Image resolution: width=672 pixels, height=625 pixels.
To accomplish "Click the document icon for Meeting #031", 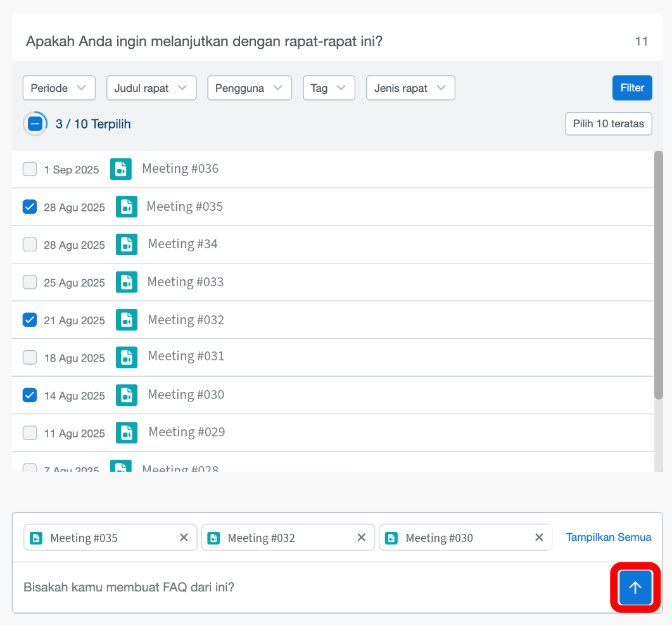I will click(x=127, y=357).
